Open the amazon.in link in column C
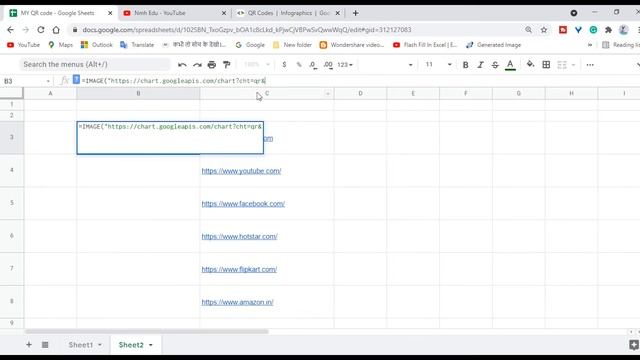 (x=238, y=302)
